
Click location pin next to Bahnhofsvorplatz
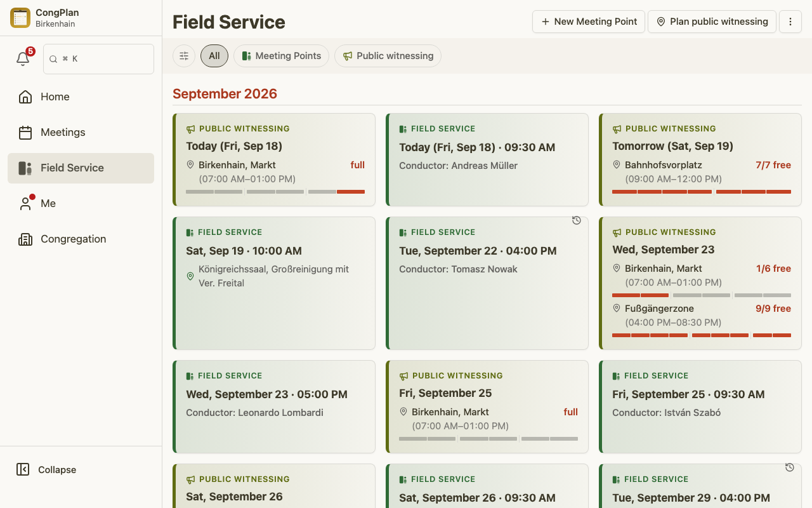[617, 164]
